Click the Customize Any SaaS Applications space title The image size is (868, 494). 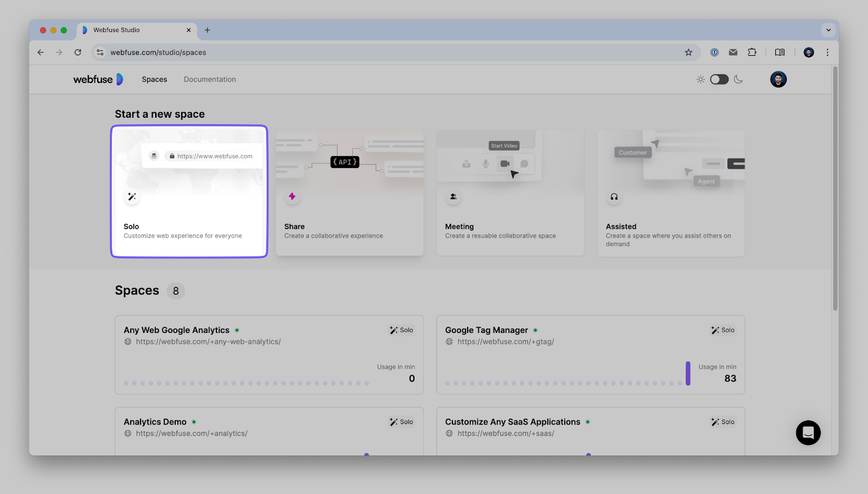512,421
